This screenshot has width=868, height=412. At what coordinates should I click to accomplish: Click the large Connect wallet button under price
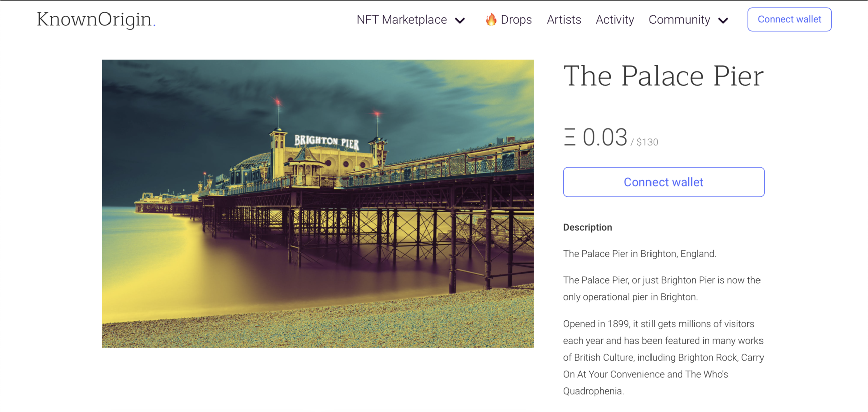tap(664, 182)
